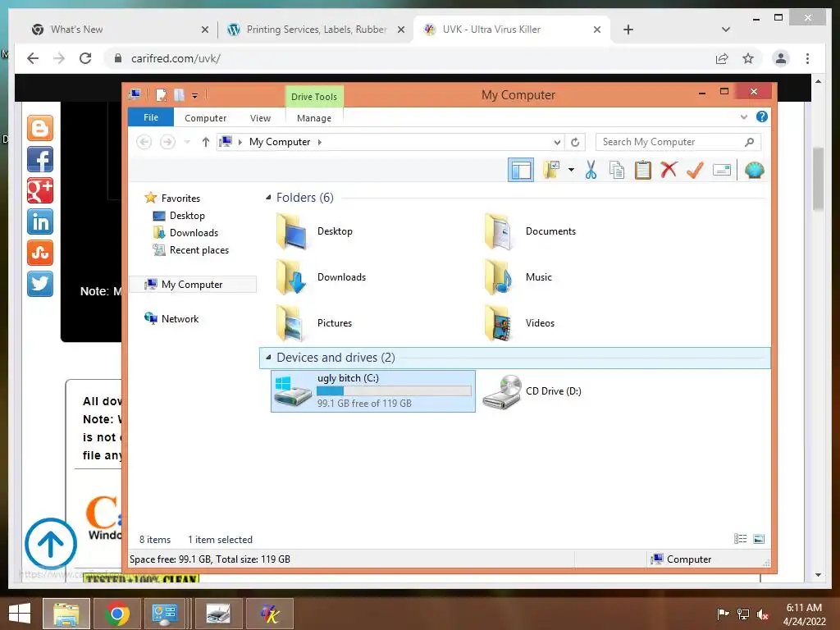Click the red X Delete icon

point(669,171)
